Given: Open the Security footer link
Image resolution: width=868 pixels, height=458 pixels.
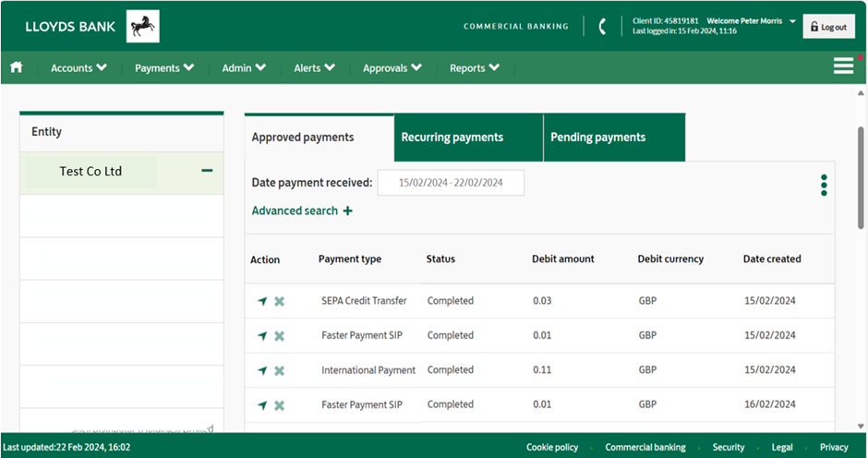Looking at the screenshot, I should [x=729, y=447].
